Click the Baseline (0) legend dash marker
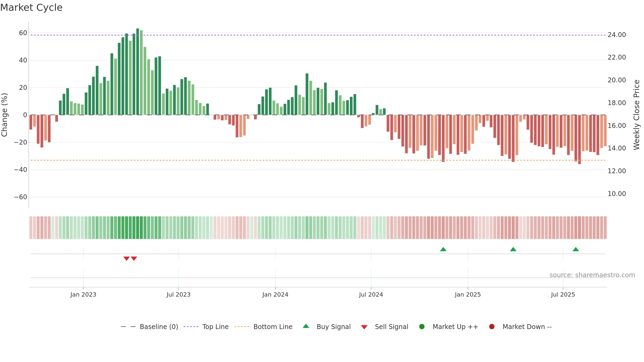 tap(128, 327)
